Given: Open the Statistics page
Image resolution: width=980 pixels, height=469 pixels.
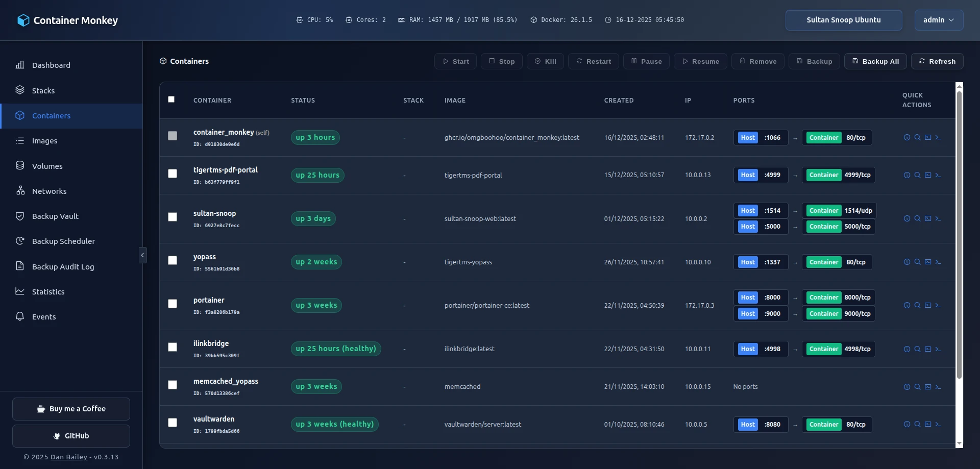Looking at the screenshot, I should click(48, 291).
